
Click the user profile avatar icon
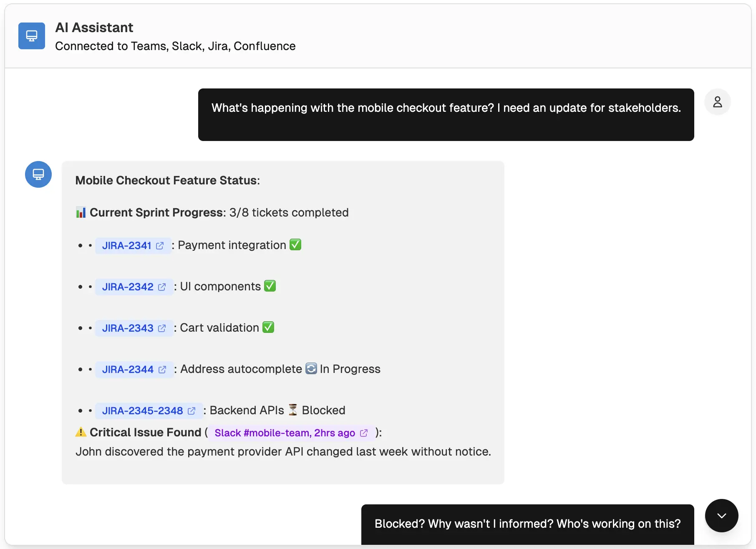coord(717,101)
